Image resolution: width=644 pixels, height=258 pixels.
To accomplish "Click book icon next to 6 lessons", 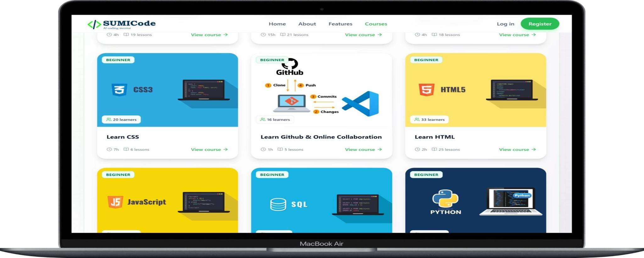I will pyautogui.click(x=126, y=149).
